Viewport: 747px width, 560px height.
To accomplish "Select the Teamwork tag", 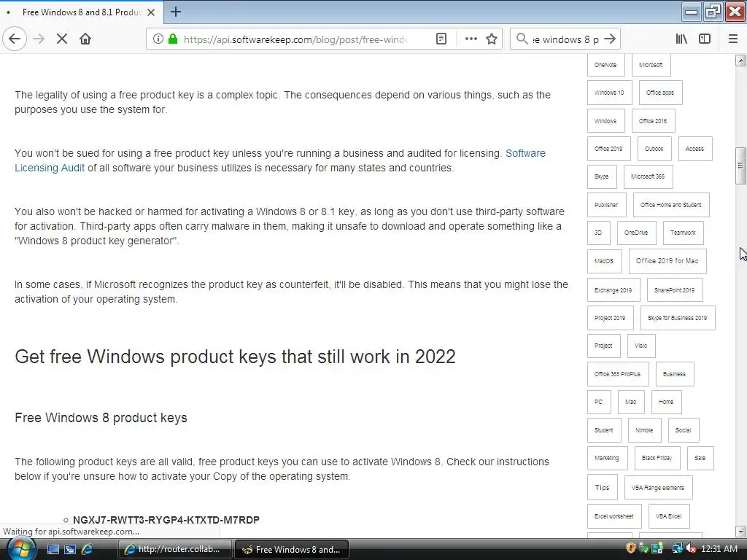I will (x=683, y=233).
